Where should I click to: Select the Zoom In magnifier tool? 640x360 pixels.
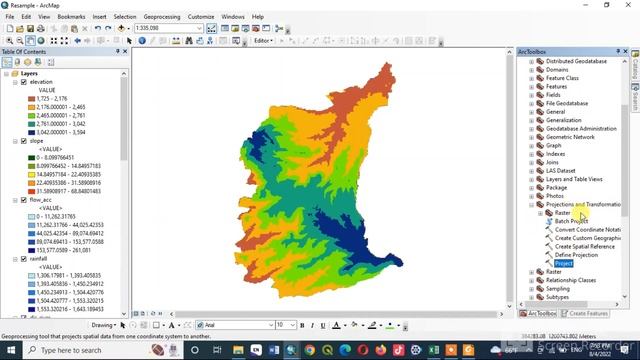[x=9, y=41]
